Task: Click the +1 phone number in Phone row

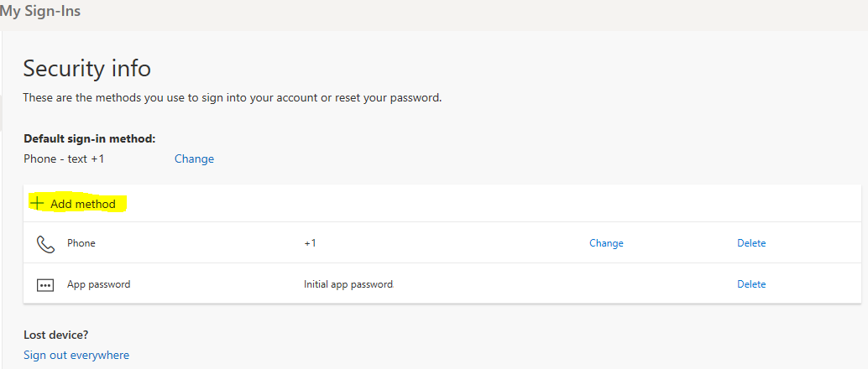Action: pos(310,243)
